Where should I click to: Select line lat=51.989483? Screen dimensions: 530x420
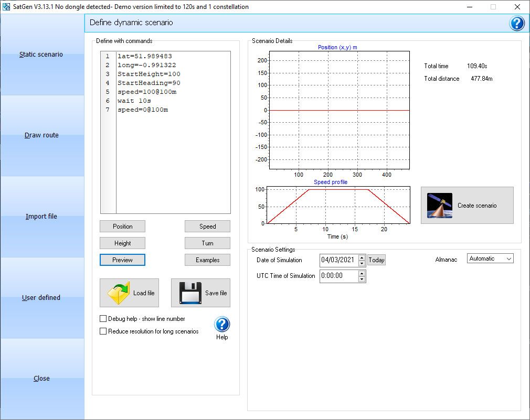(x=145, y=56)
